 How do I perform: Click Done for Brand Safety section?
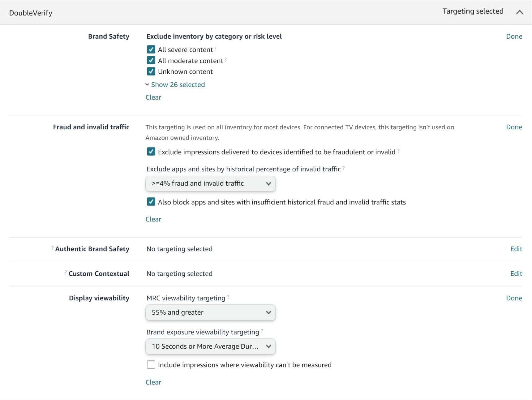click(x=514, y=36)
